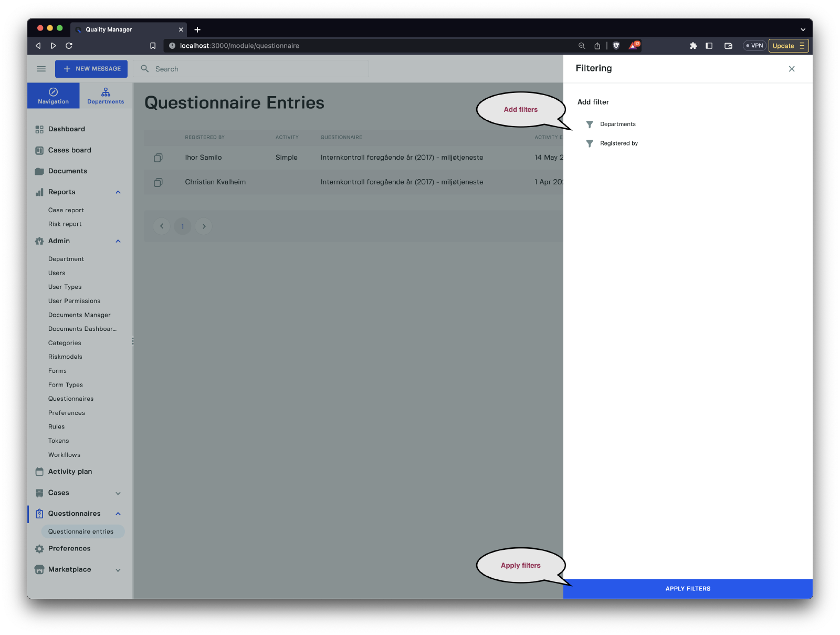Open Dashboard from the sidebar

[66, 129]
